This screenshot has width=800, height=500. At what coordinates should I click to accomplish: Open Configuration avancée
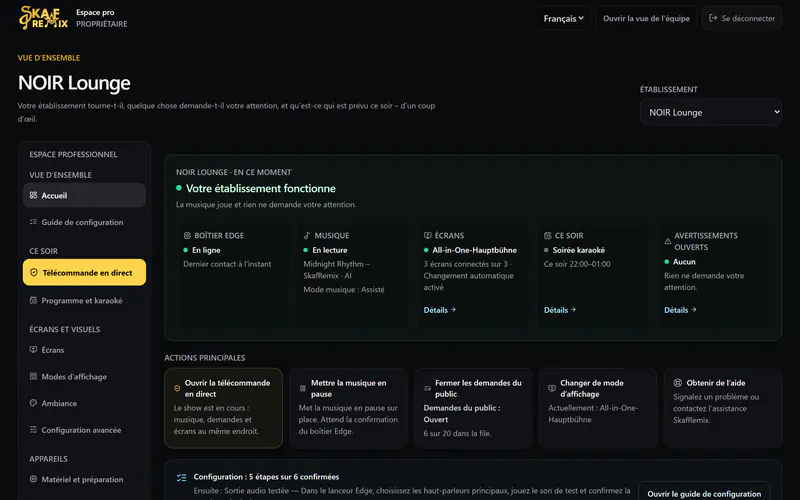pos(84,430)
